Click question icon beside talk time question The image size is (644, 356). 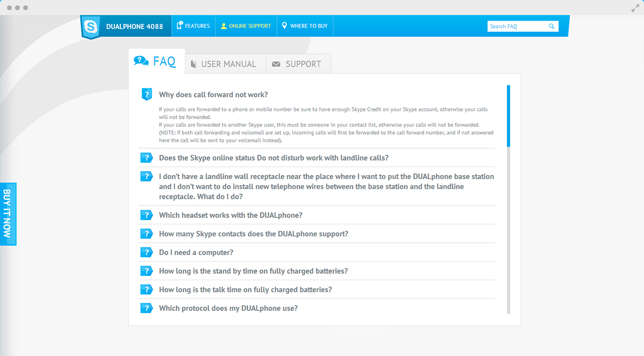pyautogui.click(x=146, y=289)
